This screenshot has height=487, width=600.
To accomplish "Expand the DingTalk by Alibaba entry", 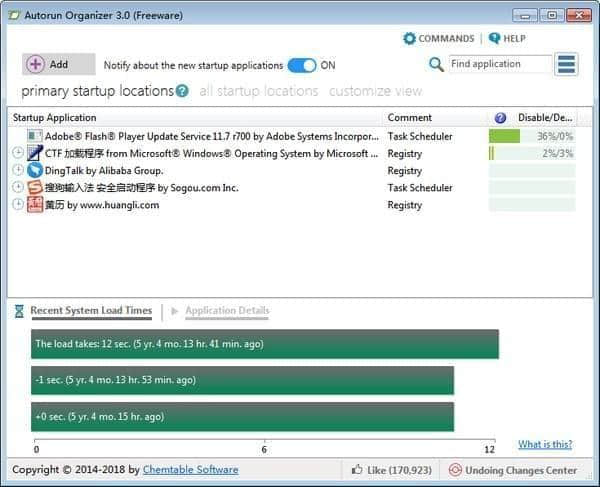I will (x=18, y=171).
